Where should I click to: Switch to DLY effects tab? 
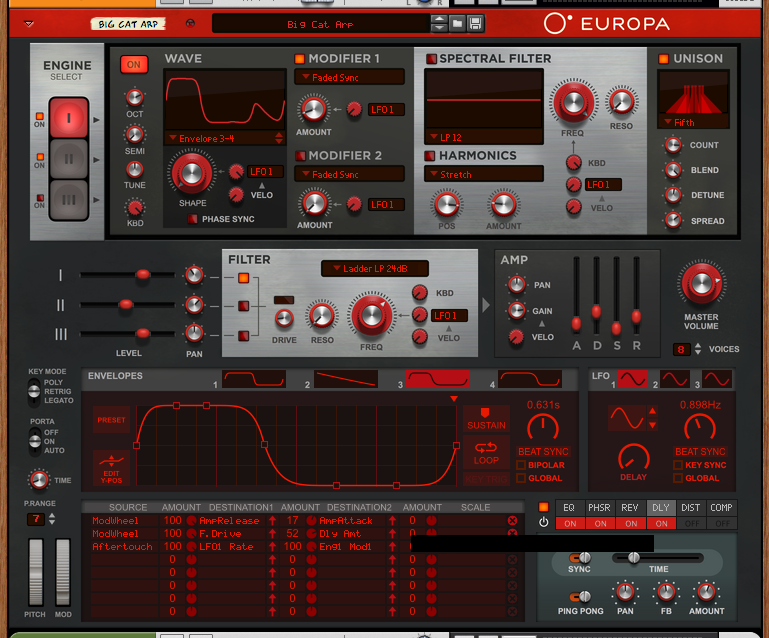coord(661,508)
